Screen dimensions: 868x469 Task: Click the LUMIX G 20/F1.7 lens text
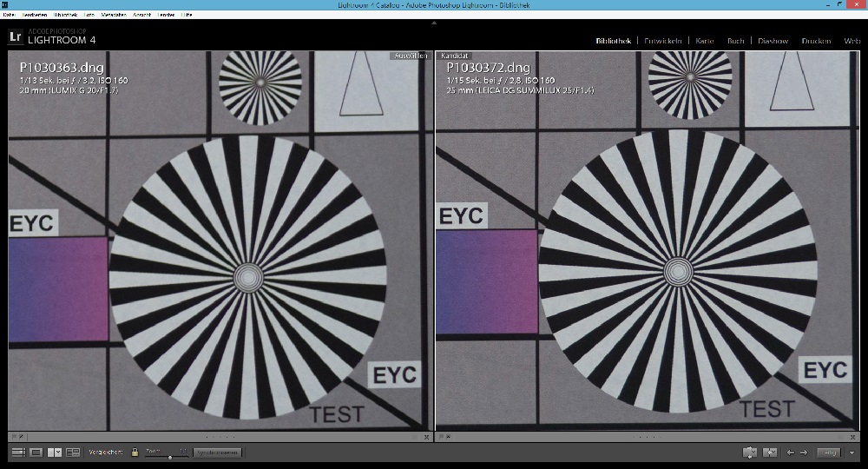(83, 90)
